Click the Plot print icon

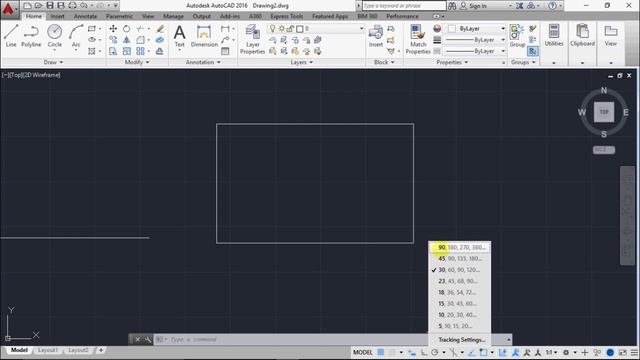(x=73, y=6)
